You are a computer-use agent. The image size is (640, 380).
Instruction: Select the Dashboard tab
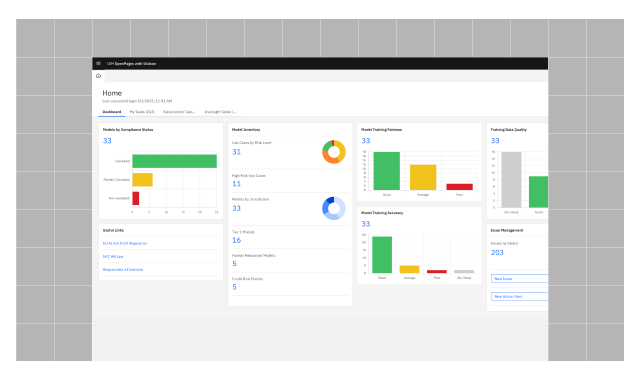tap(111, 112)
